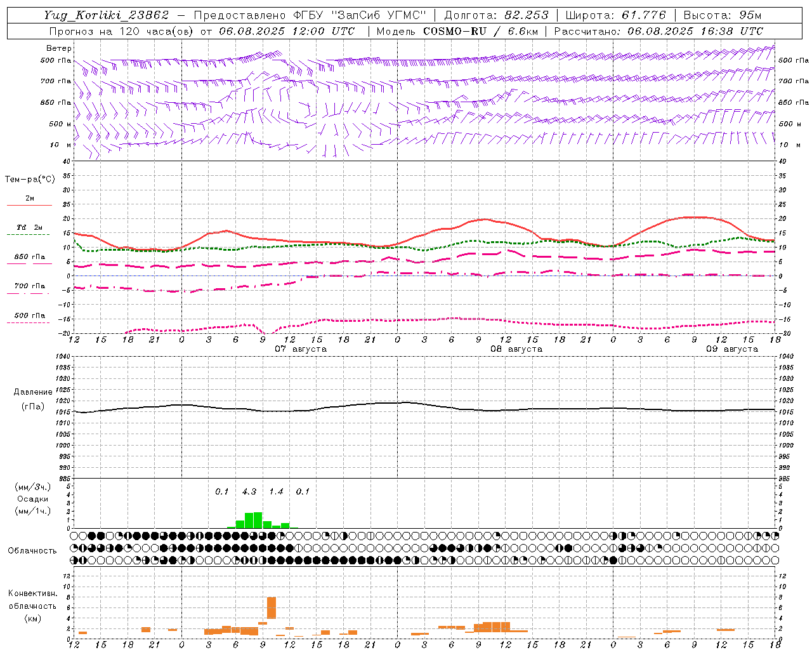Image resolution: width=812 pixels, height=650 pixels.
Task: Click the Тем-ра(°C) panel label
Action: pyautogui.click(x=30, y=180)
